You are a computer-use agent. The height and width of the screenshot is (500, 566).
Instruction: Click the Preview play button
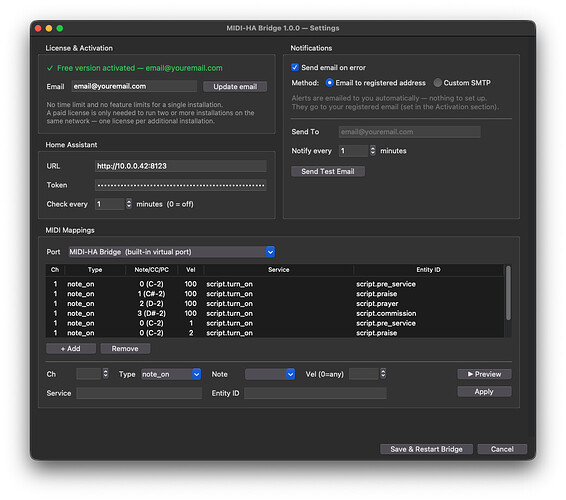(484, 374)
